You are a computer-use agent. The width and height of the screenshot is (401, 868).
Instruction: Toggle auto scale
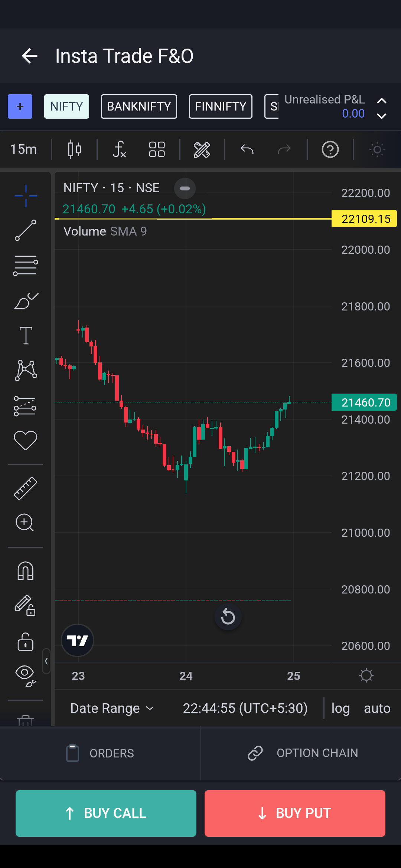pos(377,708)
